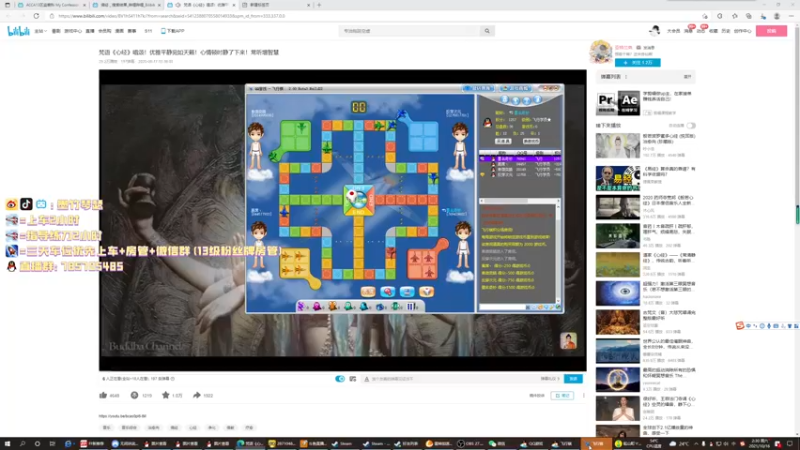
Task: Toggle the autoplay next switch
Action: coord(691,126)
